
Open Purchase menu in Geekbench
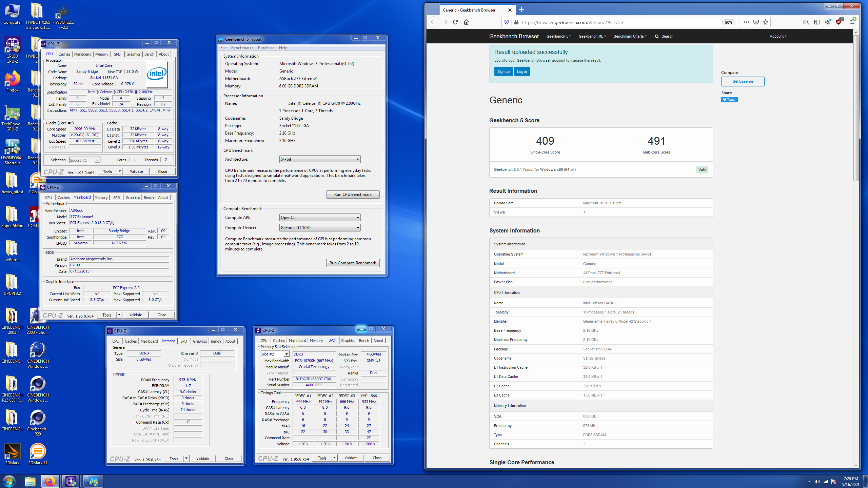[266, 48]
